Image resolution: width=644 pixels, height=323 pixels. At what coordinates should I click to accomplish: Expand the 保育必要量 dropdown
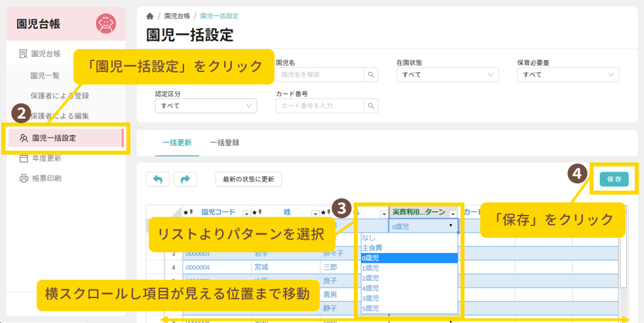[x=568, y=75]
